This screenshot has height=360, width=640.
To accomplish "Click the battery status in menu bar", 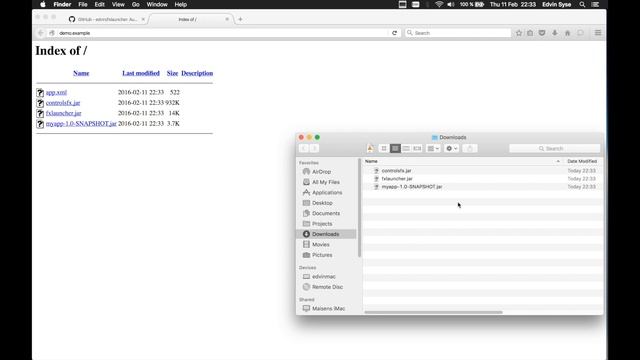I will pos(471,4).
